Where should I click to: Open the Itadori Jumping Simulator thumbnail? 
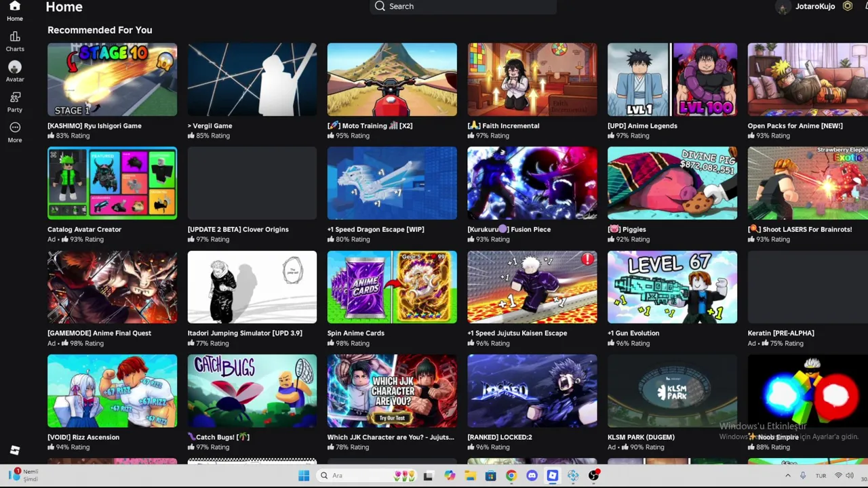pos(252,287)
